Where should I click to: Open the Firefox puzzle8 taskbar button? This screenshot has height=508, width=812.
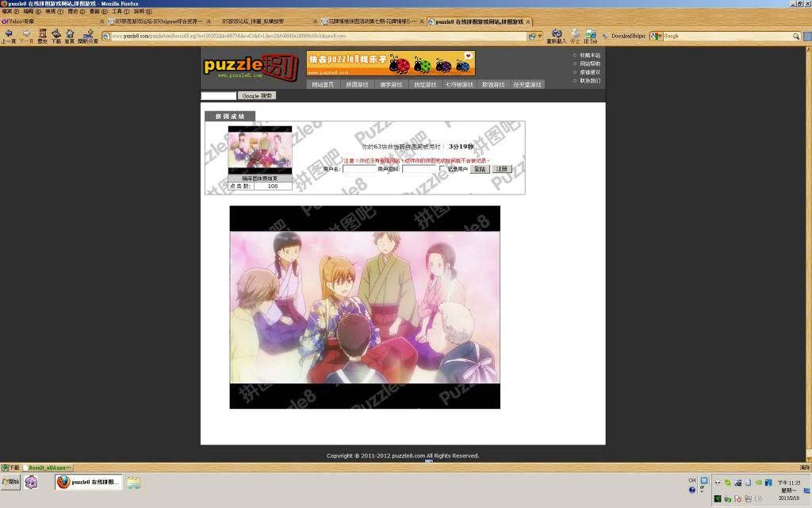click(x=89, y=482)
